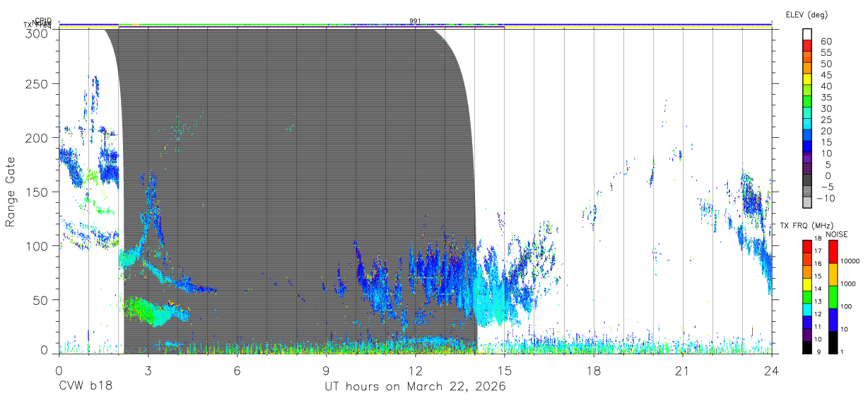Click the 'ELEV (deg)' color bar title
Viewport: 868px width, 401px height.
click(807, 15)
